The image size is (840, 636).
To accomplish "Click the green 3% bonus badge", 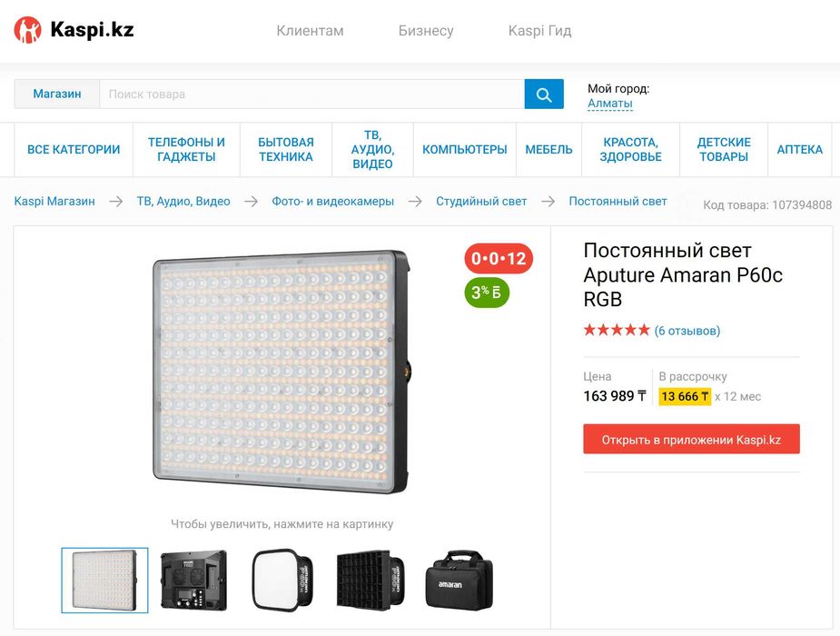I will tap(486, 293).
